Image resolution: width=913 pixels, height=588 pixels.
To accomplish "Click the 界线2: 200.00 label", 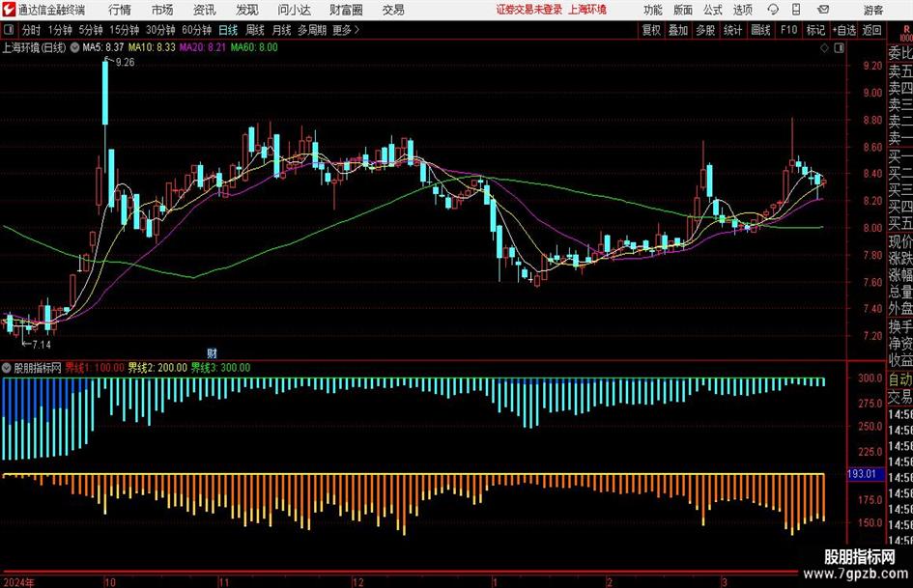I will pos(157,368).
